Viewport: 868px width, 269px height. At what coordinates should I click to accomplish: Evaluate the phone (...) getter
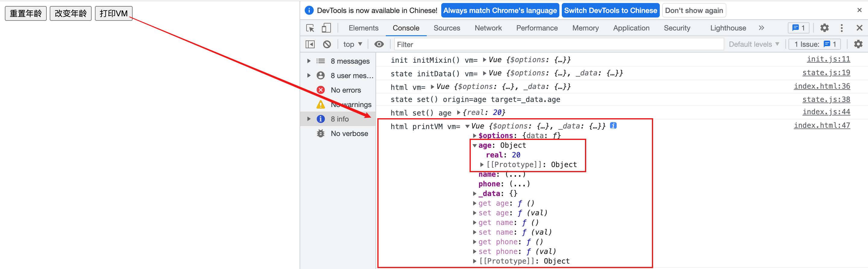coord(520,184)
